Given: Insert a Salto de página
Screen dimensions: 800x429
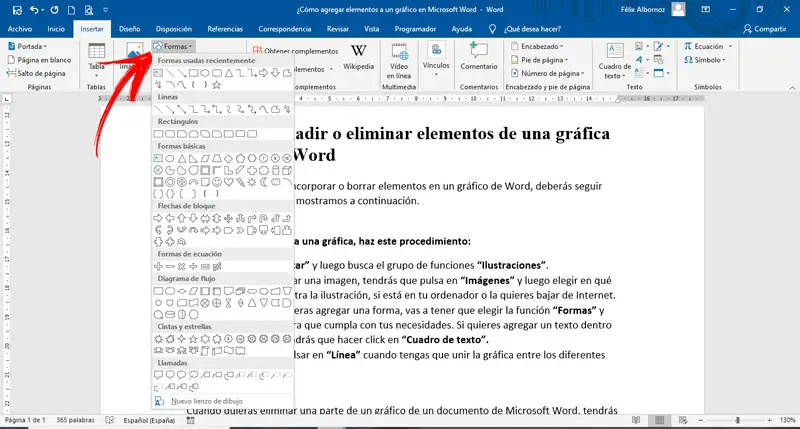Looking at the screenshot, I should 36,73.
